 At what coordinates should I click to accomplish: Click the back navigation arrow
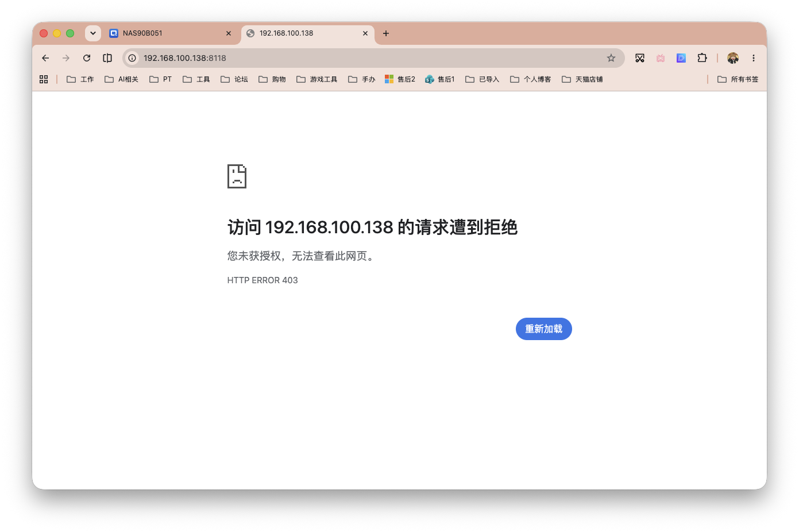(x=45, y=58)
